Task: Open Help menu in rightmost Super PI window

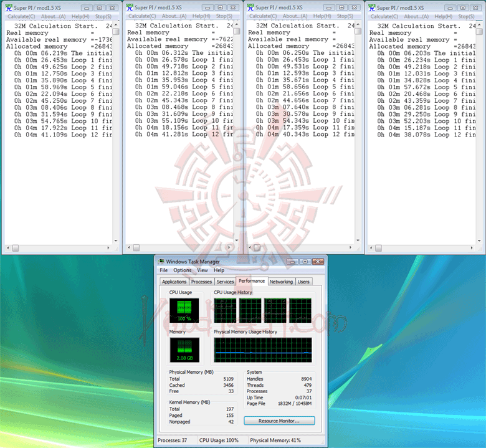Action: point(444,16)
